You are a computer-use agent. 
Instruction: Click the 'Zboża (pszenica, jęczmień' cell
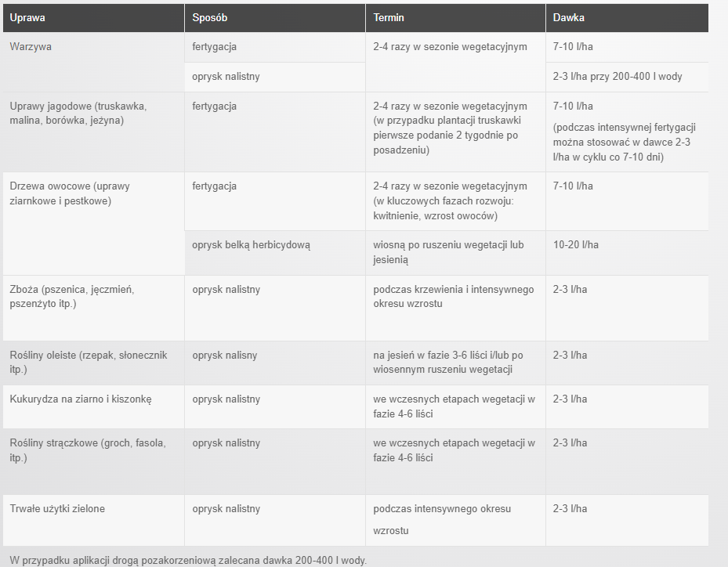(93, 308)
